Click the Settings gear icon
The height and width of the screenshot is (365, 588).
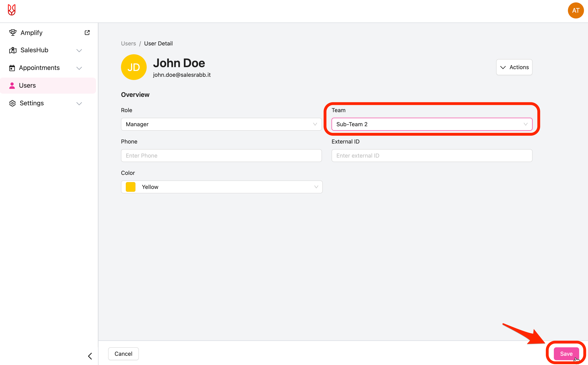[12, 103]
